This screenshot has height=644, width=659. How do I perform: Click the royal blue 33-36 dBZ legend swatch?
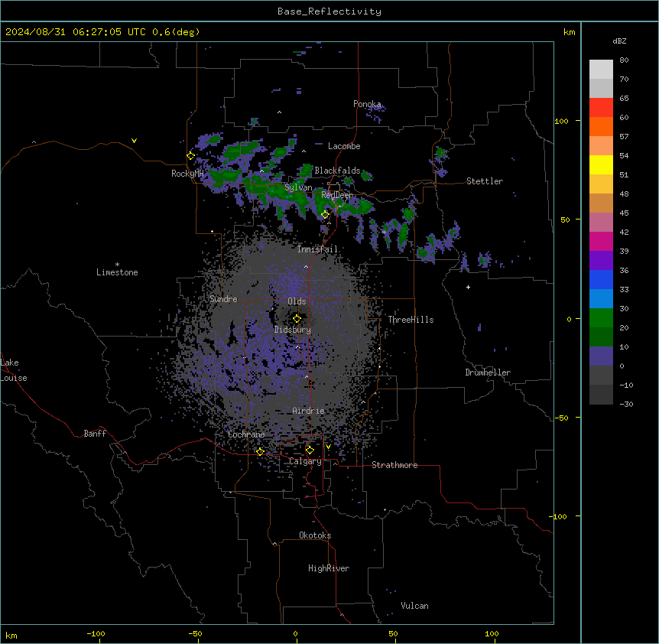pos(601,279)
